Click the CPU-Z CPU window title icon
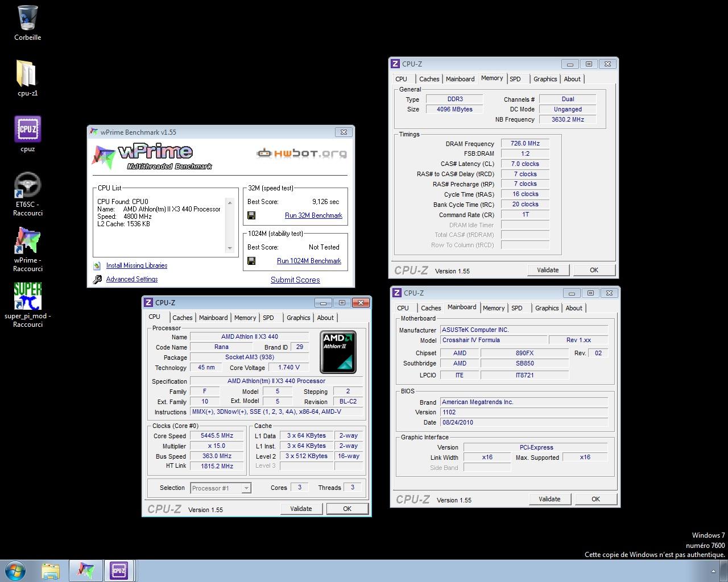 click(148, 302)
